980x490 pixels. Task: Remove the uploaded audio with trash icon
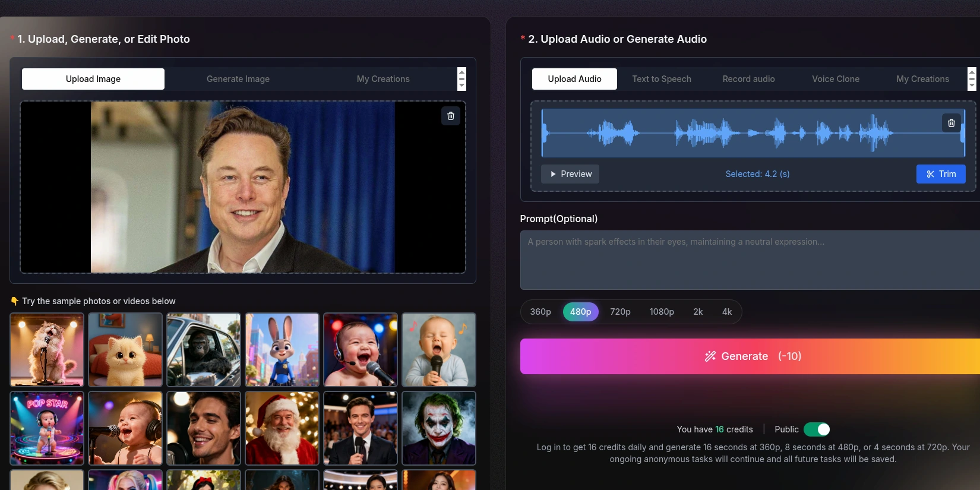951,123
